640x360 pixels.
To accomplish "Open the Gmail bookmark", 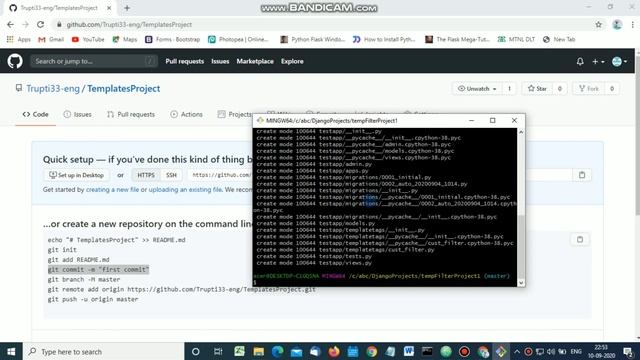I will point(51,39).
